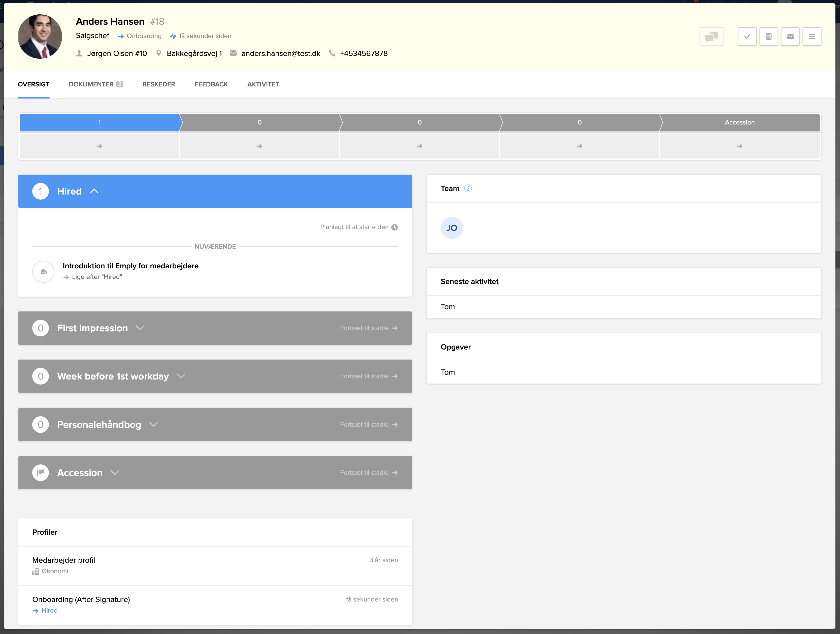Select the Accession step in progress bar
This screenshot has height=634, width=840.
(739, 122)
